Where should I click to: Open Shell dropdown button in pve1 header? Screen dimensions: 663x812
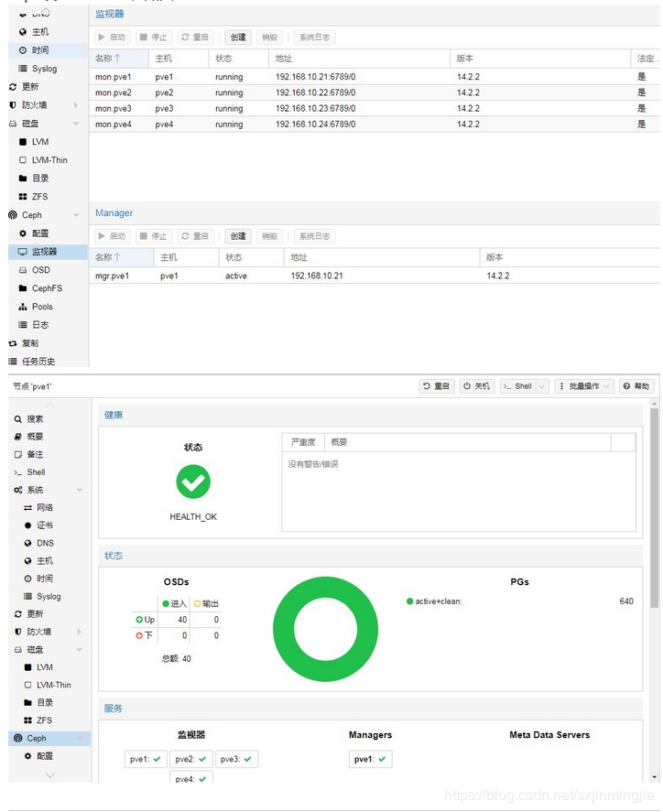524,385
